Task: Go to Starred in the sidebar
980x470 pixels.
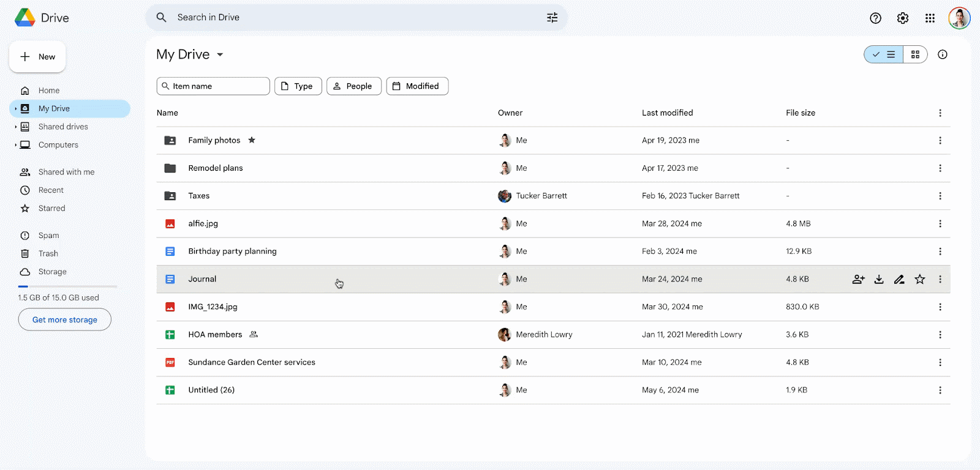Action: click(51, 208)
